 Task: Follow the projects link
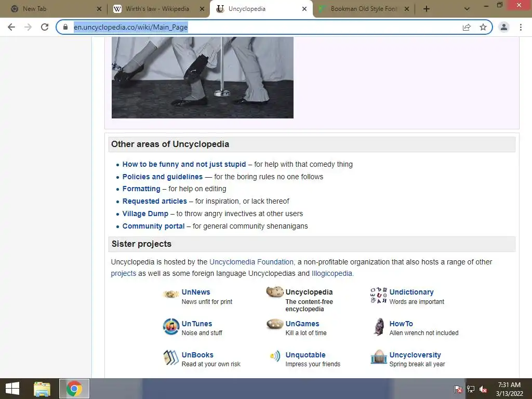(124, 273)
